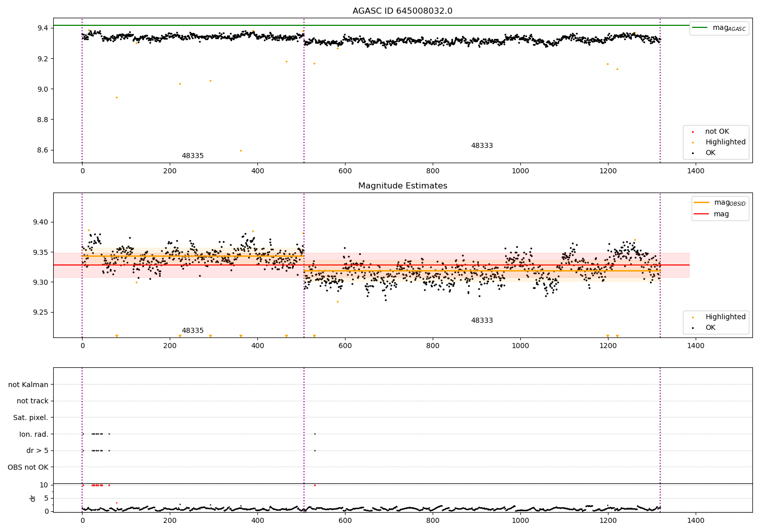Click the '400' x-tick in middle plot
The width and height of the screenshot is (760, 532).
[x=257, y=346]
